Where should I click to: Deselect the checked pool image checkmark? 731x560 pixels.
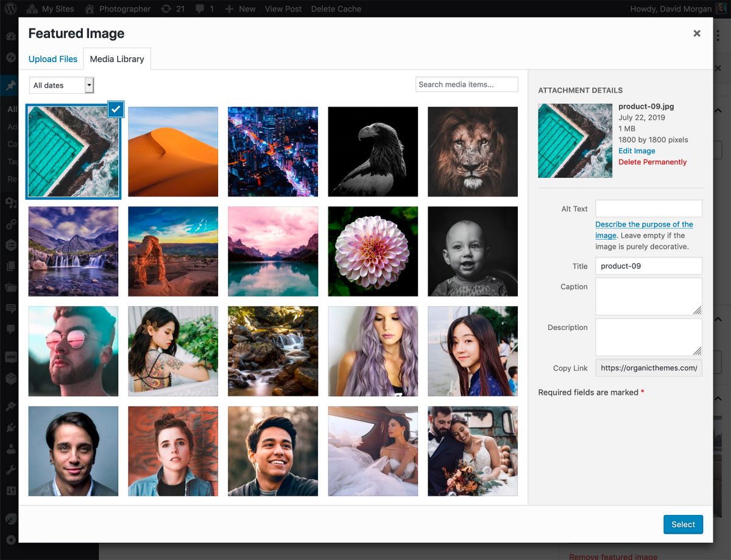tap(116, 109)
